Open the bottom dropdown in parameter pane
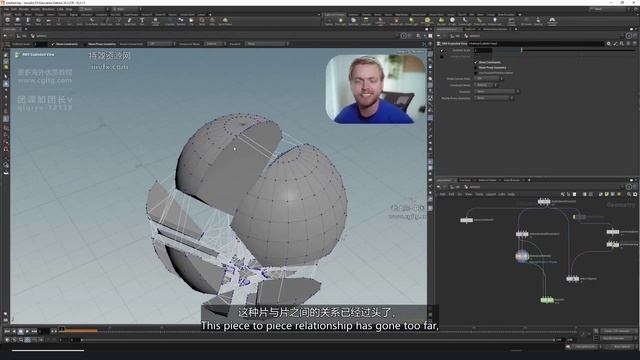640x360 pixels. (493, 98)
